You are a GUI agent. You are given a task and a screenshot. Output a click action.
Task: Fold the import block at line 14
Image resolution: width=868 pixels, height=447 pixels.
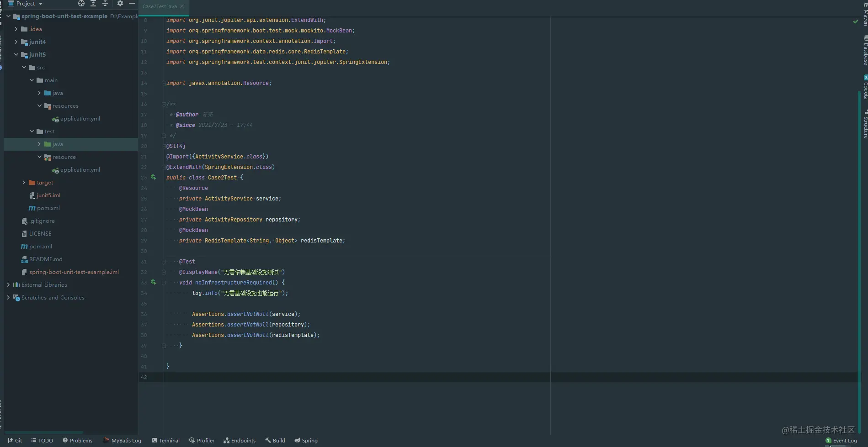[164, 83]
